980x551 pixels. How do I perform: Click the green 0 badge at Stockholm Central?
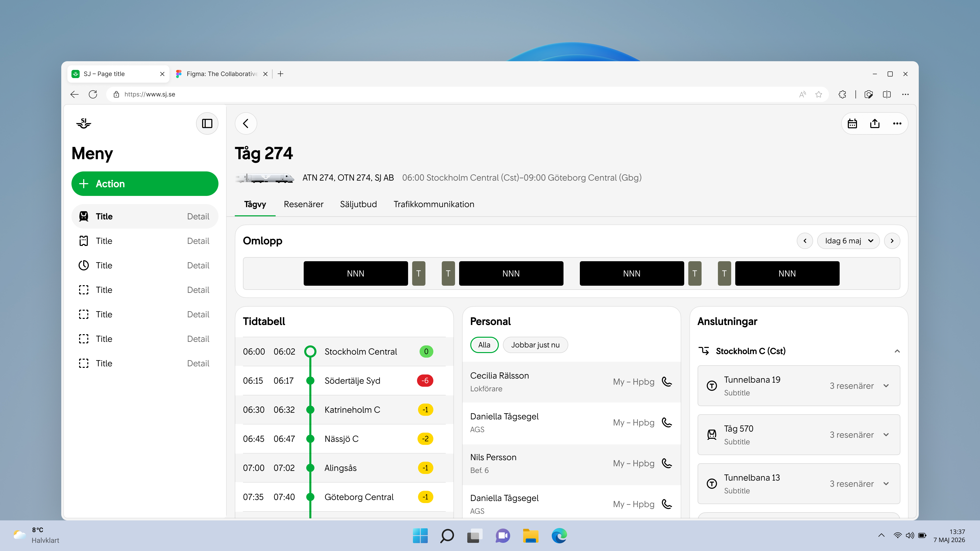pyautogui.click(x=426, y=351)
